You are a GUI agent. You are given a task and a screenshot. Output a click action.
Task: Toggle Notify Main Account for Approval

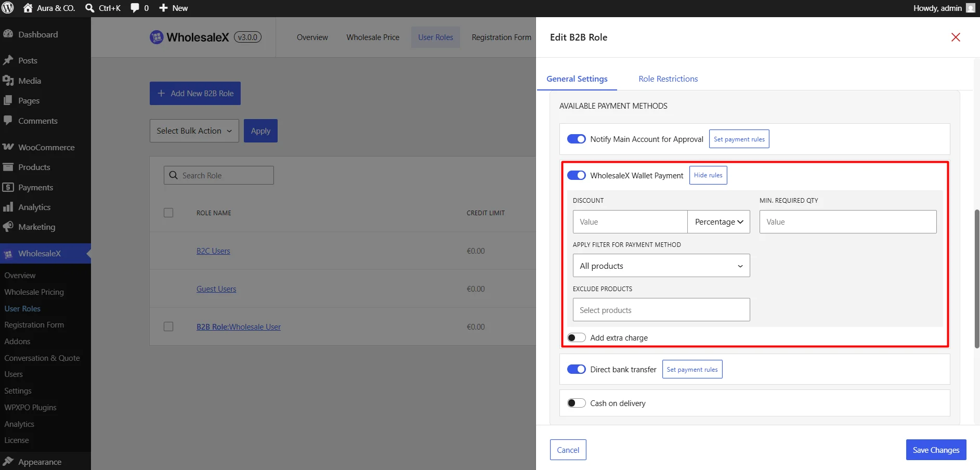pos(576,139)
